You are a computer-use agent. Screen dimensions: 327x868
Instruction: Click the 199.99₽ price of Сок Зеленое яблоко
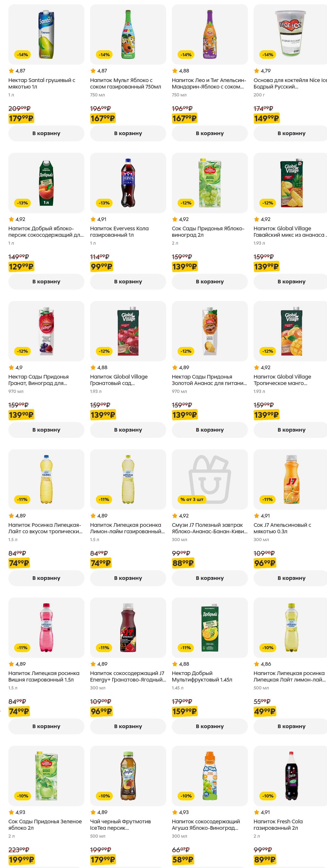coord(21,860)
